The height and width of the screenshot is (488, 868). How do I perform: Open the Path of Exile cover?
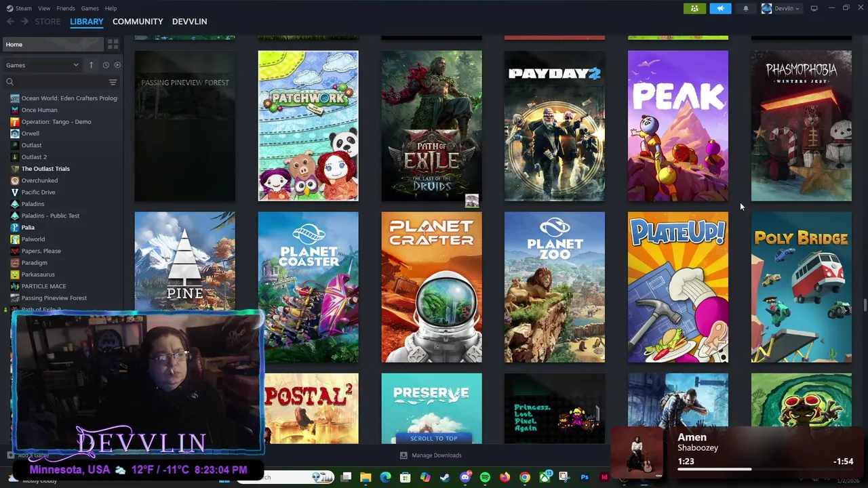(x=431, y=126)
